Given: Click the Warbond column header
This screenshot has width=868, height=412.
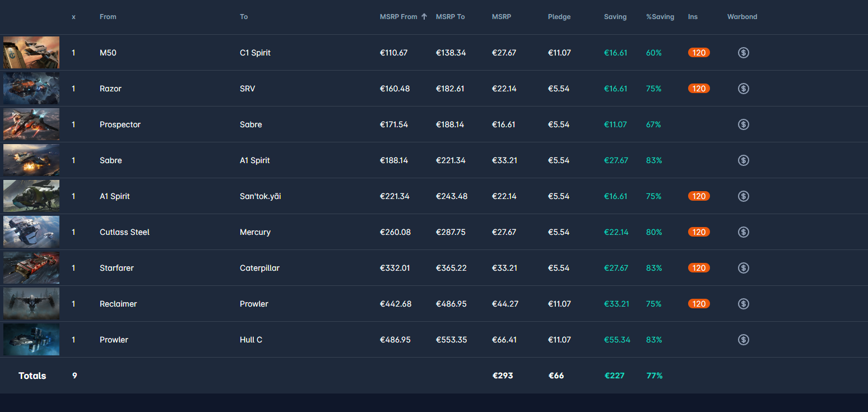Looking at the screenshot, I should click(x=742, y=17).
